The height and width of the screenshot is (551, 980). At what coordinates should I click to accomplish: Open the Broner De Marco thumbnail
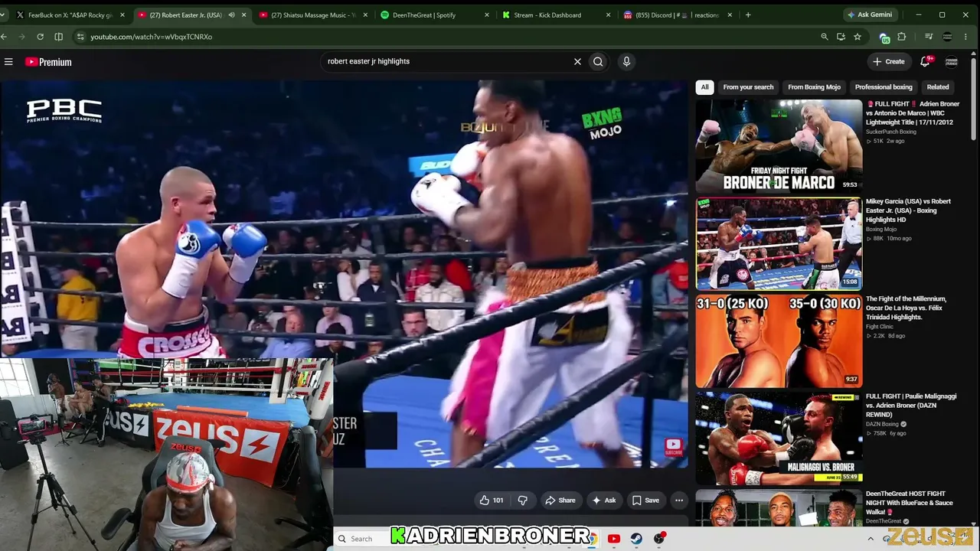click(x=779, y=146)
